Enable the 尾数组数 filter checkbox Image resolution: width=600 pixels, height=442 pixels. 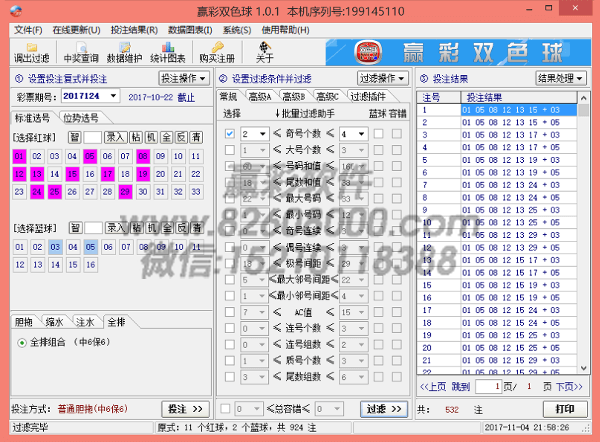pyautogui.click(x=230, y=377)
